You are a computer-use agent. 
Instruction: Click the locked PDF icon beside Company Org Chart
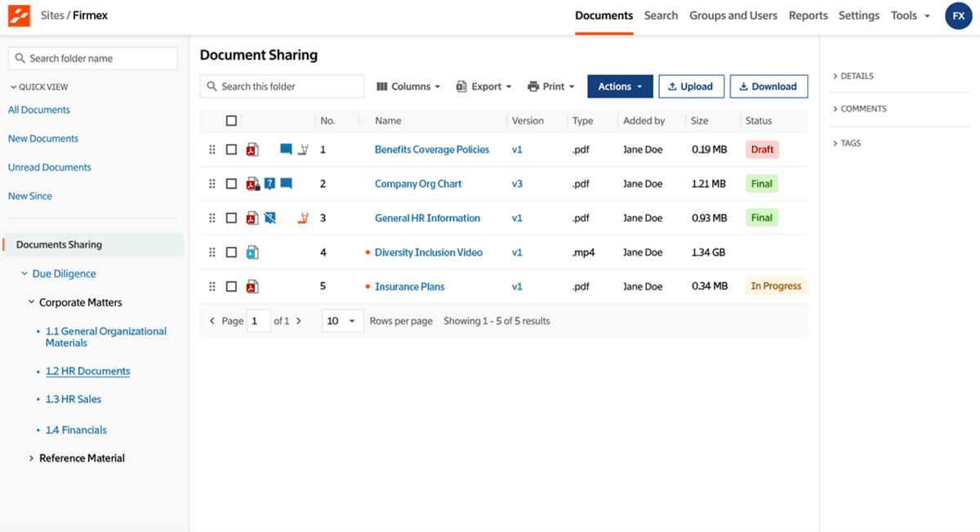click(252, 183)
